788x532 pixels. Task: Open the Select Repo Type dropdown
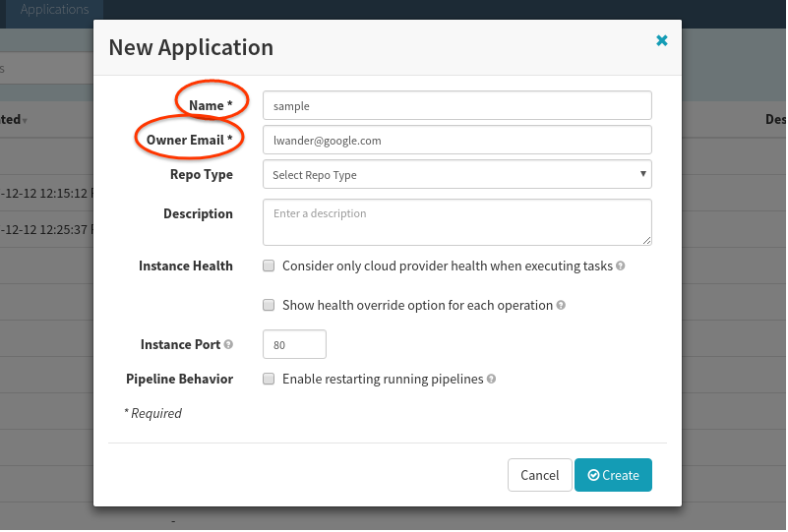tap(456, 175)
